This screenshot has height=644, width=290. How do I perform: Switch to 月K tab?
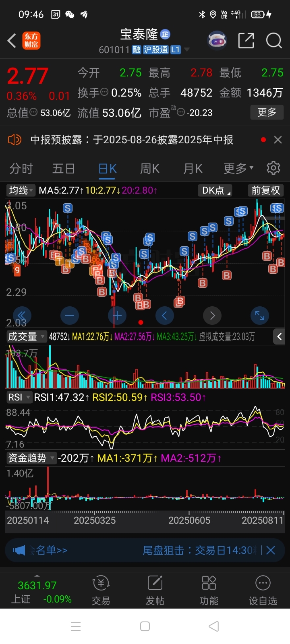coord(193,168)
